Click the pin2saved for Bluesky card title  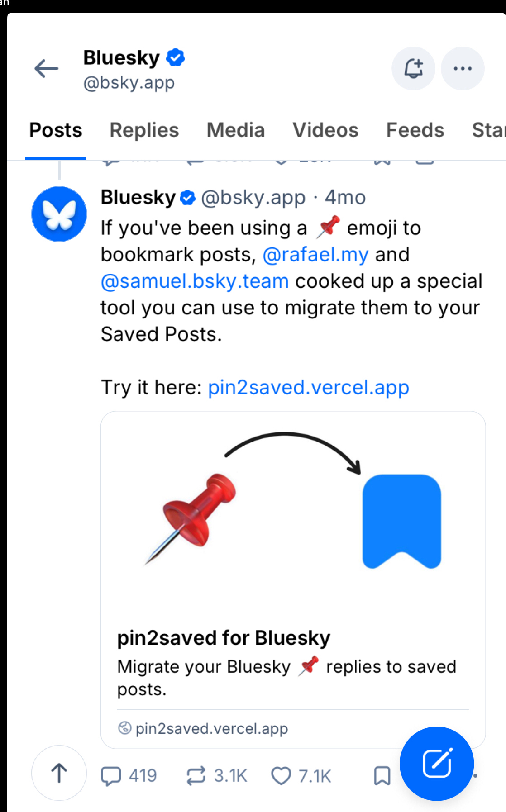click(224, 638)
